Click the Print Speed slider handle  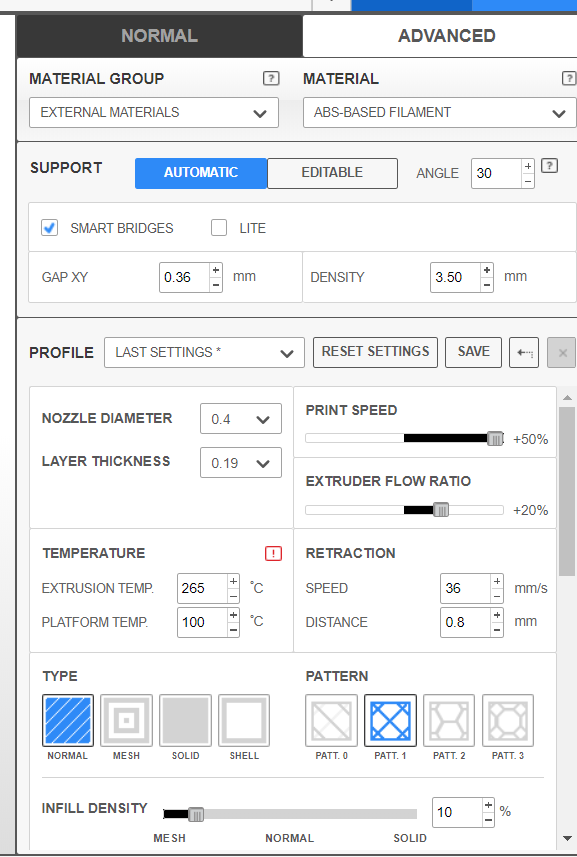(495, 438)
